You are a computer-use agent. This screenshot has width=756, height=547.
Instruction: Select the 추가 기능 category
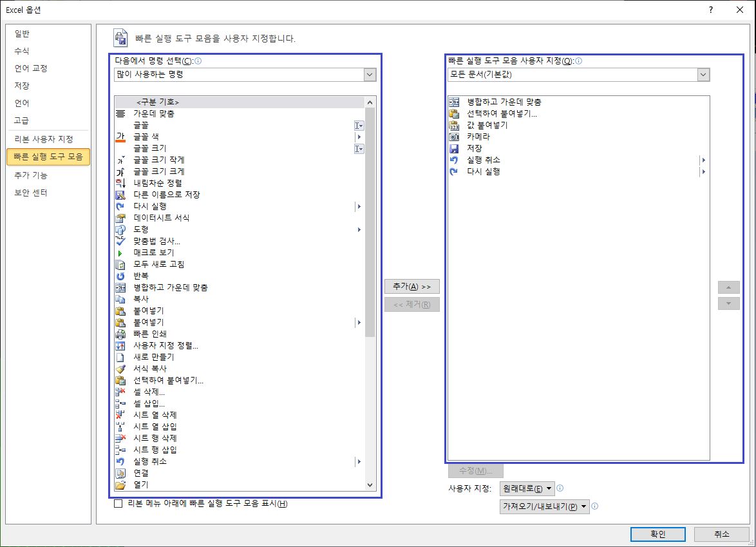coord(30,175)
